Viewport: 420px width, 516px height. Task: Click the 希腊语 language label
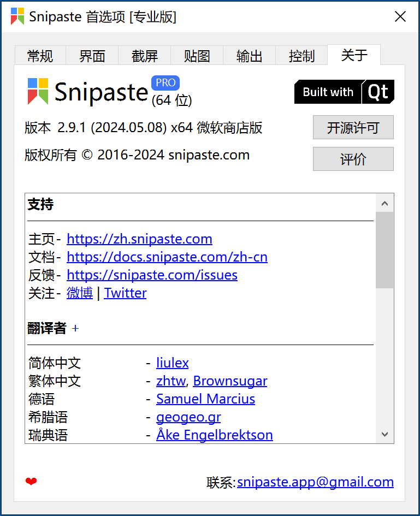48,417
